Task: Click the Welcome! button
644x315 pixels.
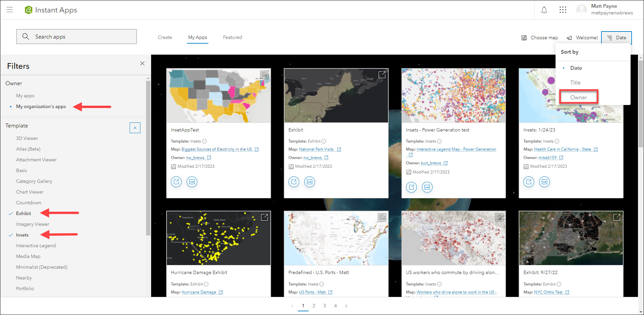Action: 582,38
